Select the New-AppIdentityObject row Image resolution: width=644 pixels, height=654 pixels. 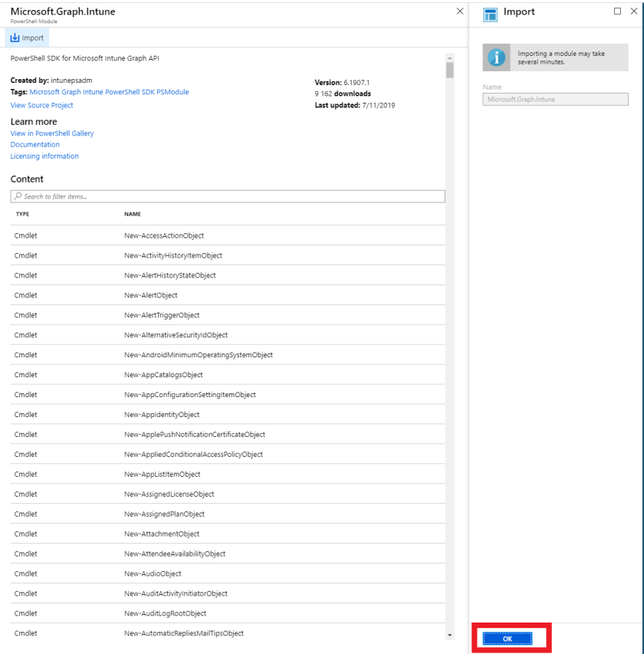[x=228, y=414]
